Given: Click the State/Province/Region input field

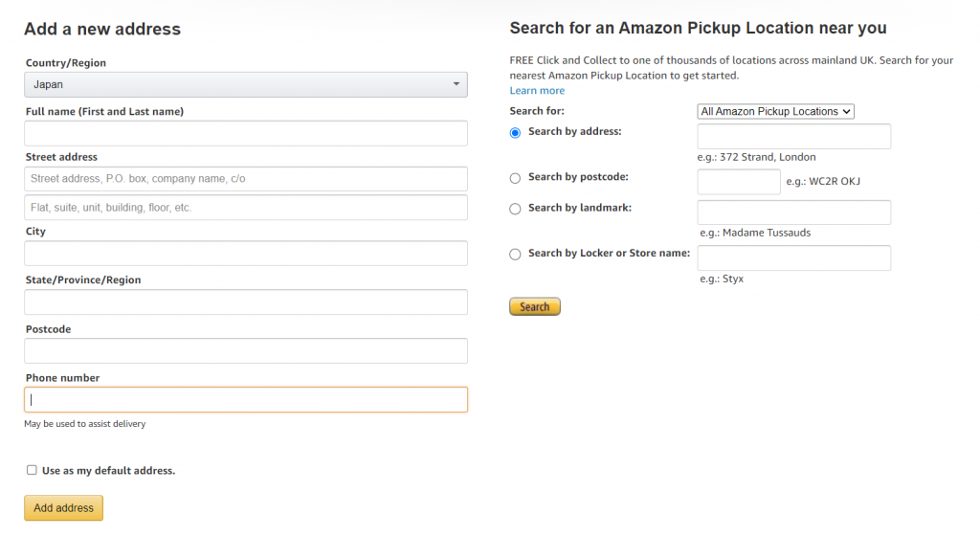Looking at the screenshot, I should tap(246, 301).
